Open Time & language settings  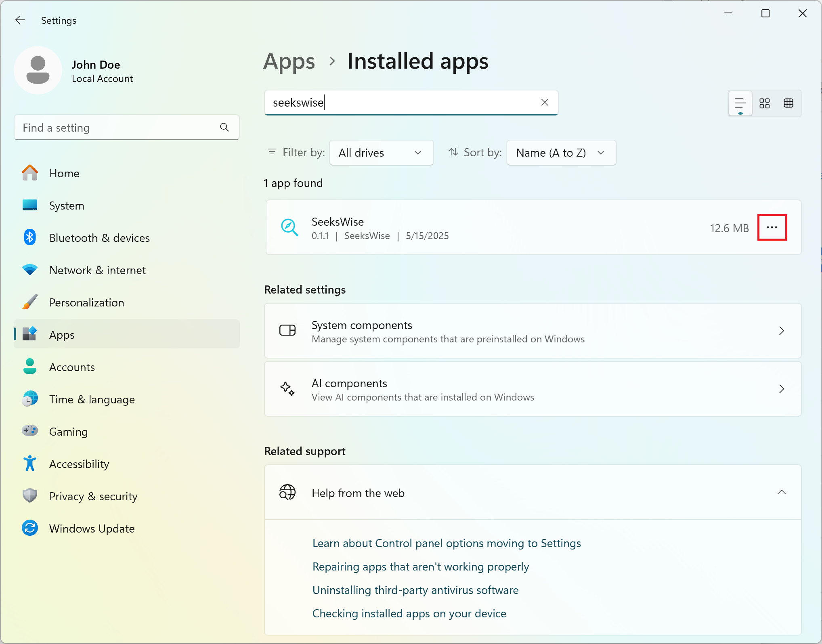click(127, 399)
